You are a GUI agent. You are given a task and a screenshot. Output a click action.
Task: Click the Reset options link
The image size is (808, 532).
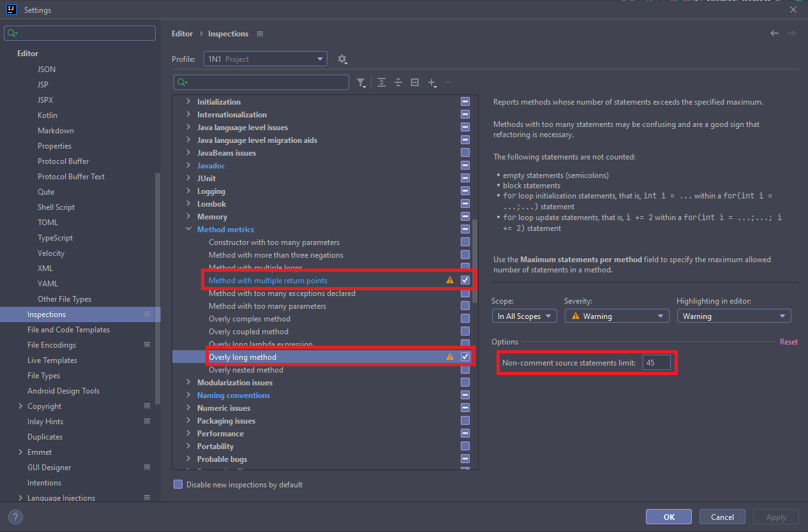click(788, 342)
